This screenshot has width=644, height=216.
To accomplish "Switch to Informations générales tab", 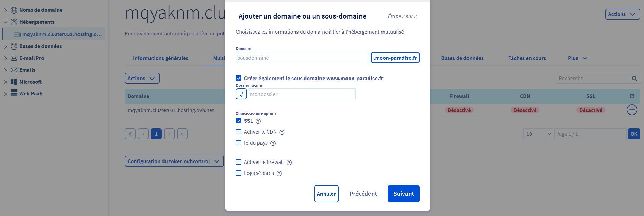I will click(x=160, y=58).
